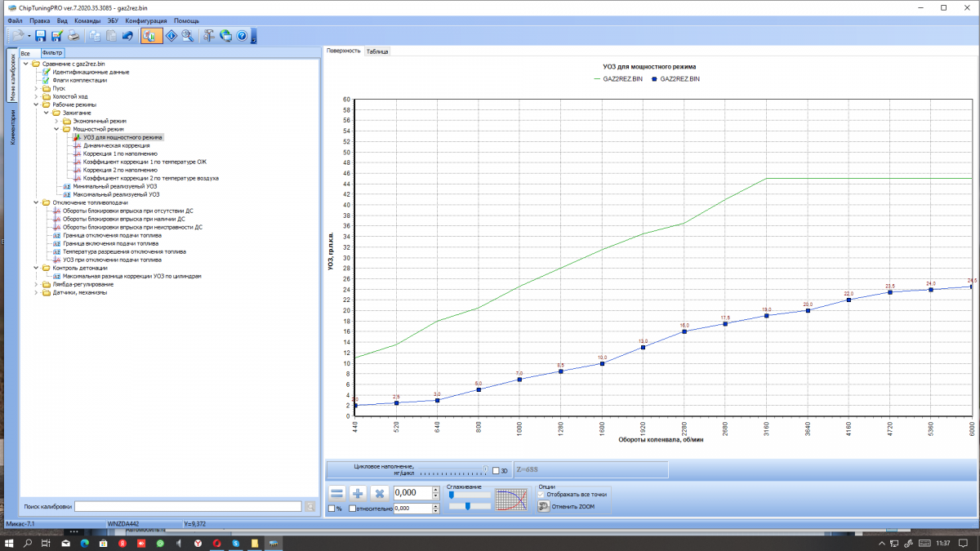Click the Undo arrow toolbar icon
This screenshot has width=980, height=551.
coord(127,36)
